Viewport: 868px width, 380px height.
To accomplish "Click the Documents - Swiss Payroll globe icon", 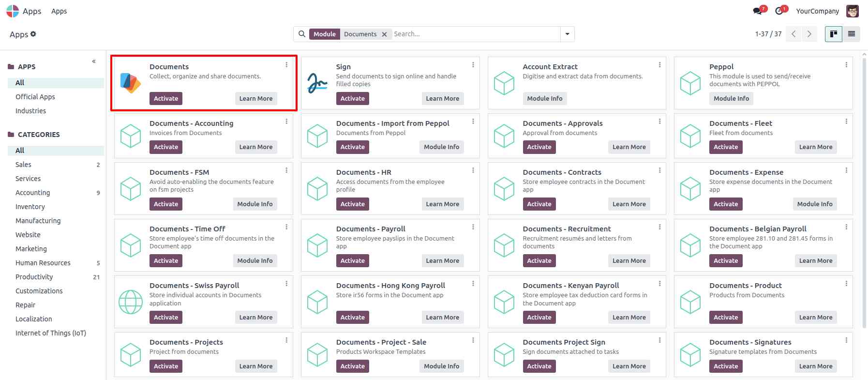I will click(x=131, y=302).
